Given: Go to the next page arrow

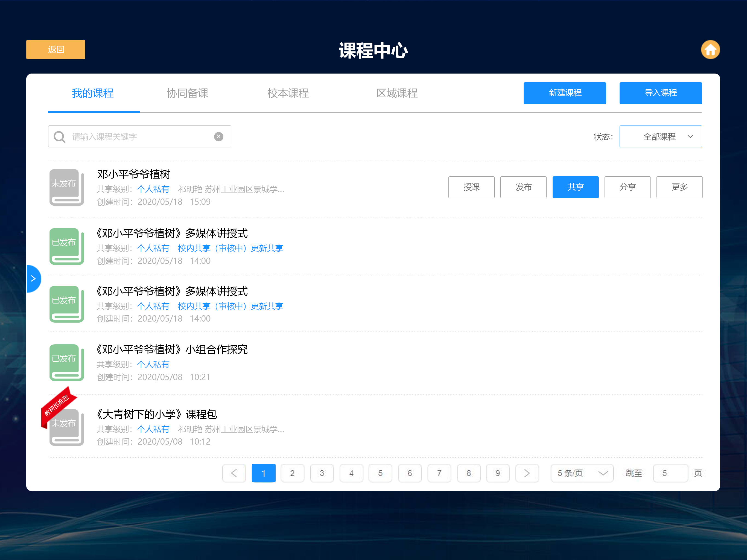Looking at the screenshot, I should (527, 473).
